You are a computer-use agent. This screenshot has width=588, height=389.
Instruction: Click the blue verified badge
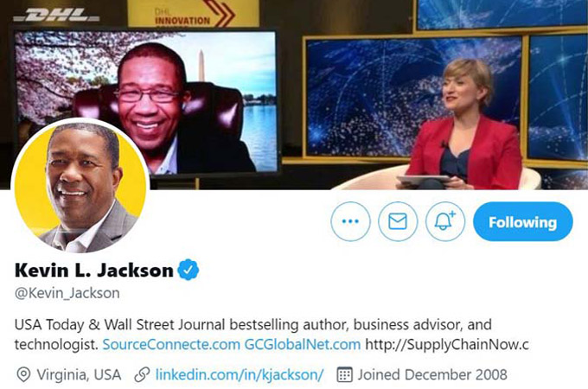[x=189, y=270]
